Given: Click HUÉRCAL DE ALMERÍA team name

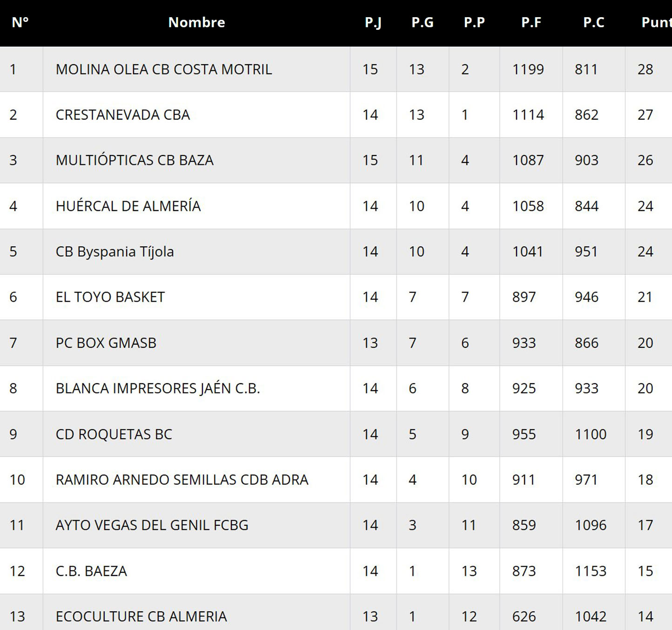Looking at the screenshot, I should 128,206.
